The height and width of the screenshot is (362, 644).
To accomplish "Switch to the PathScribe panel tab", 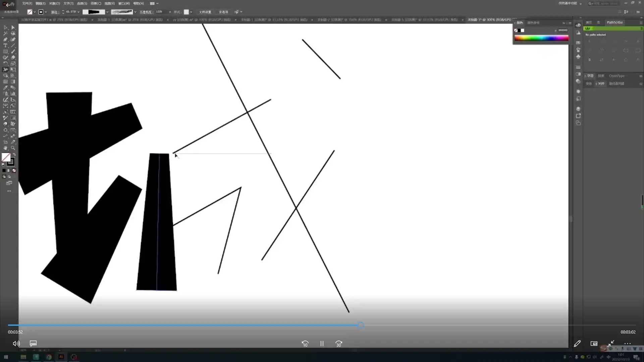I will pos(614,22).
